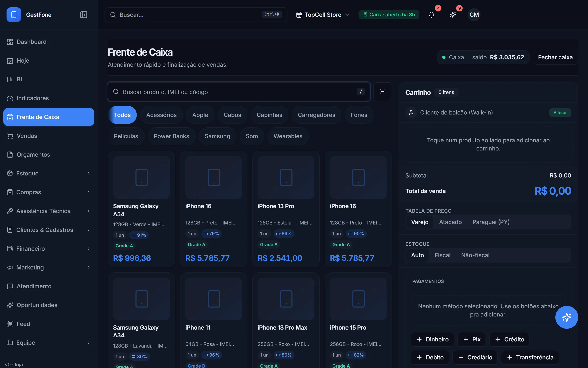The height and width of the screenshot is (368, 588).
Task: Open the floating AI assistant button
Action: pyautogui.click(x=567, y=317)
